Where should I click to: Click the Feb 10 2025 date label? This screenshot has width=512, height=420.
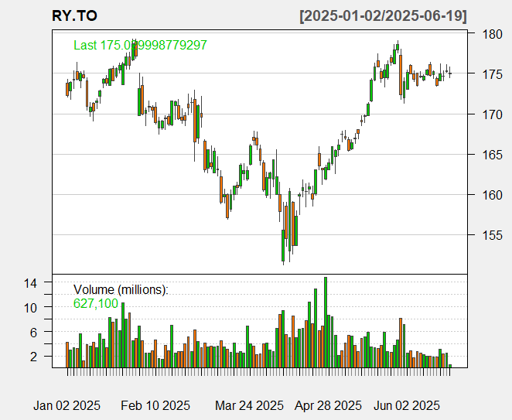pos(155,405)
